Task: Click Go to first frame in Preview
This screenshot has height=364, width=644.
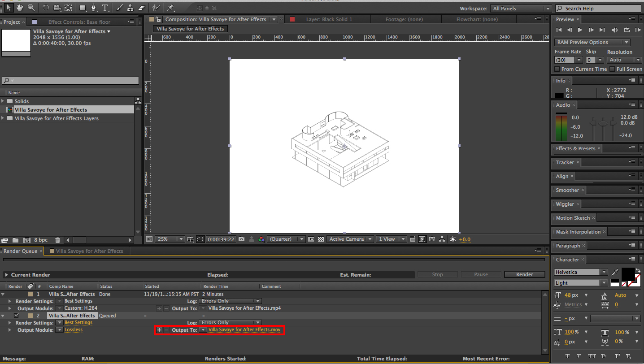Action: (559, 30)
